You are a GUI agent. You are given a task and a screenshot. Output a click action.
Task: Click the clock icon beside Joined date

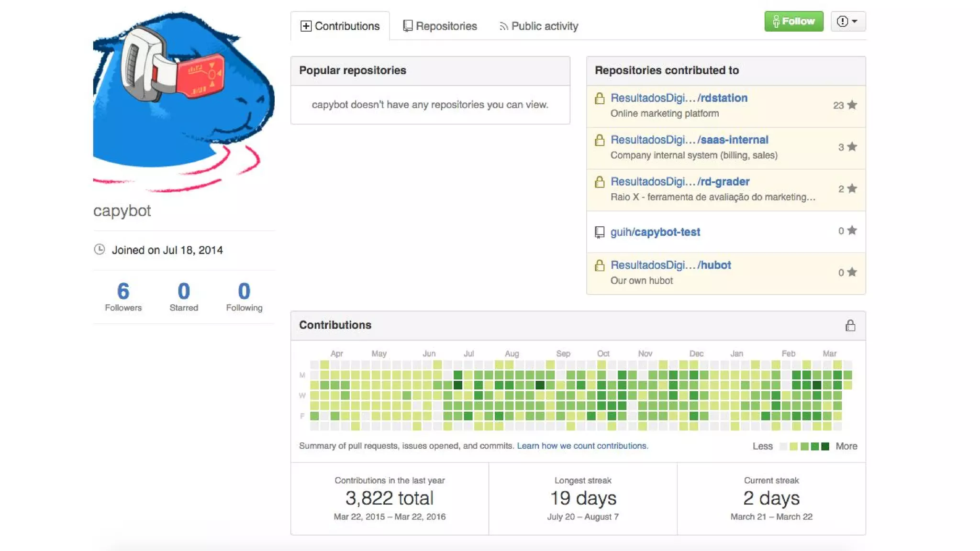[x=100, y=250]
